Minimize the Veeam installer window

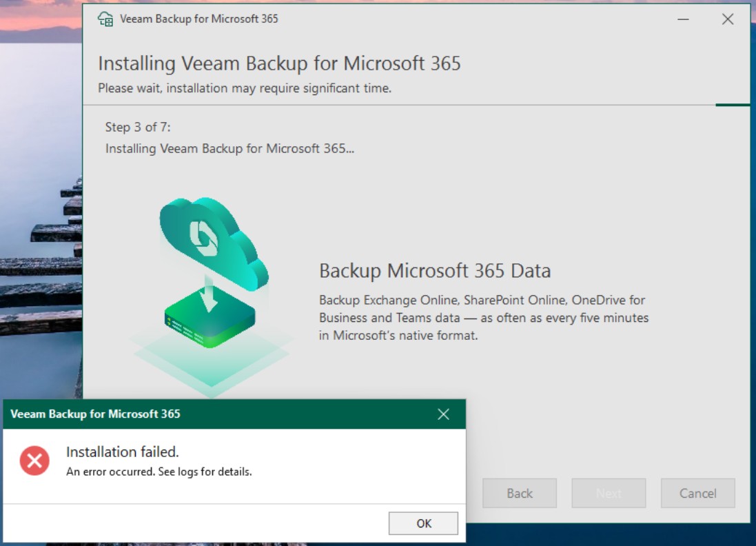click(683, 19)
